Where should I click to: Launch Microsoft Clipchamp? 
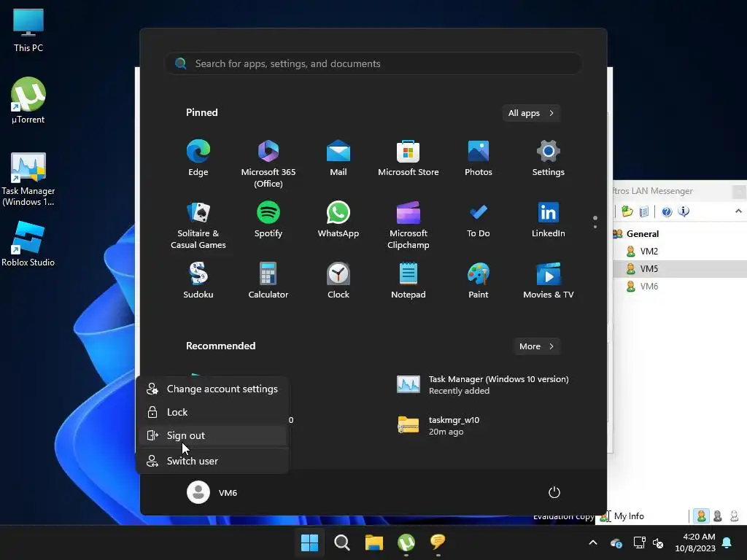tap(409, 226)
